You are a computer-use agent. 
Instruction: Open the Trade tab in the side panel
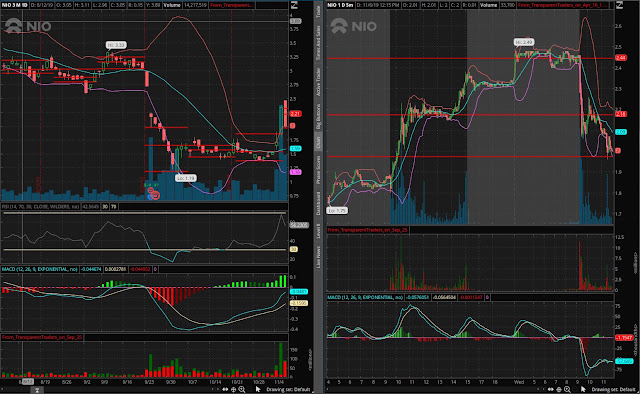pos(318,11)
